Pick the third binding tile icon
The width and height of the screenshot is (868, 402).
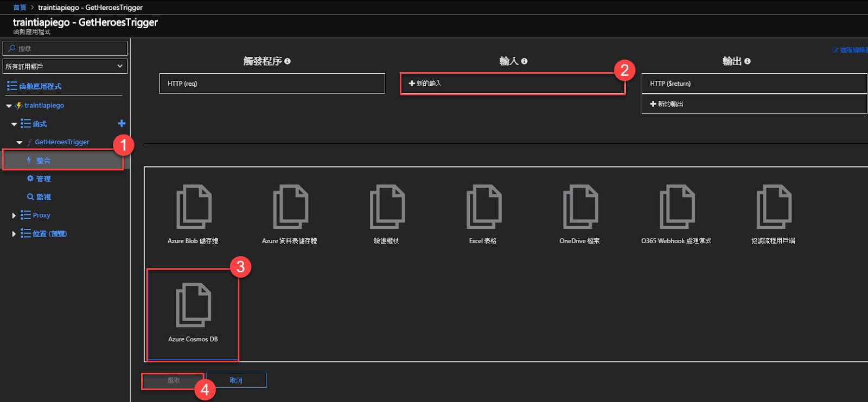pos(387,206)
